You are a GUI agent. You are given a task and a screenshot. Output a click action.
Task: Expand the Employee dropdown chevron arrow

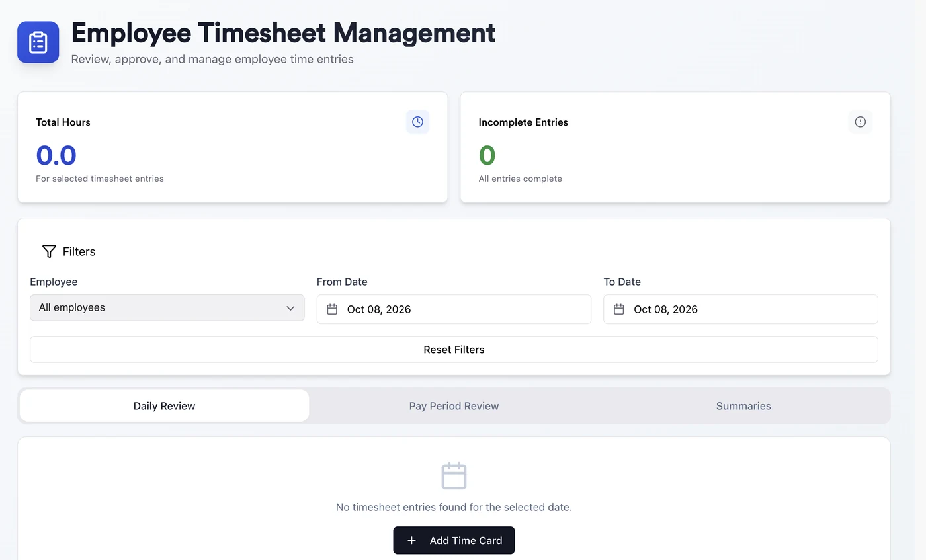pos(290,308)
